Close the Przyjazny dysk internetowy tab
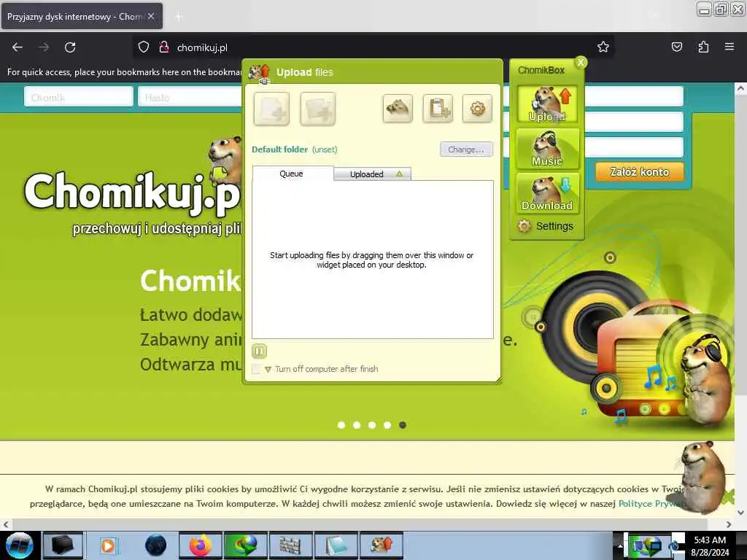 [151, 16]
